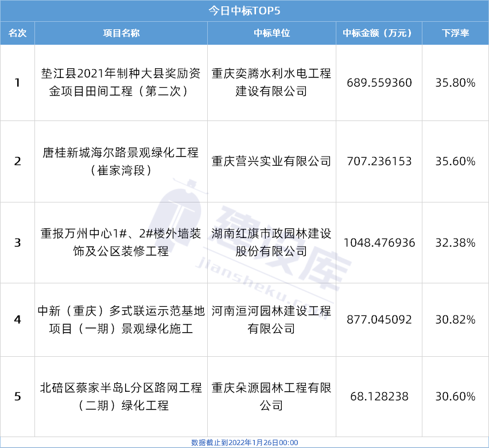489x448 pixels.
Task: Click project name 唐桂新城海尔路景观绿化工程
Action: click(121, 161)
